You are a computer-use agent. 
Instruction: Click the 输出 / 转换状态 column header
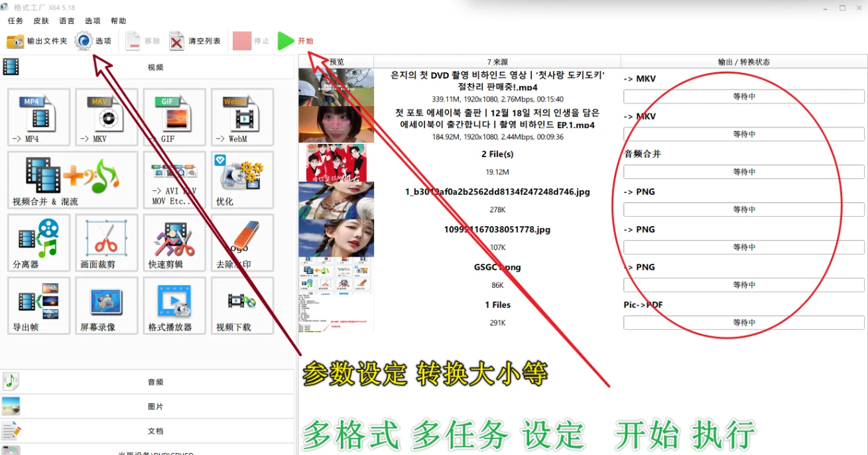coord(744,62)
